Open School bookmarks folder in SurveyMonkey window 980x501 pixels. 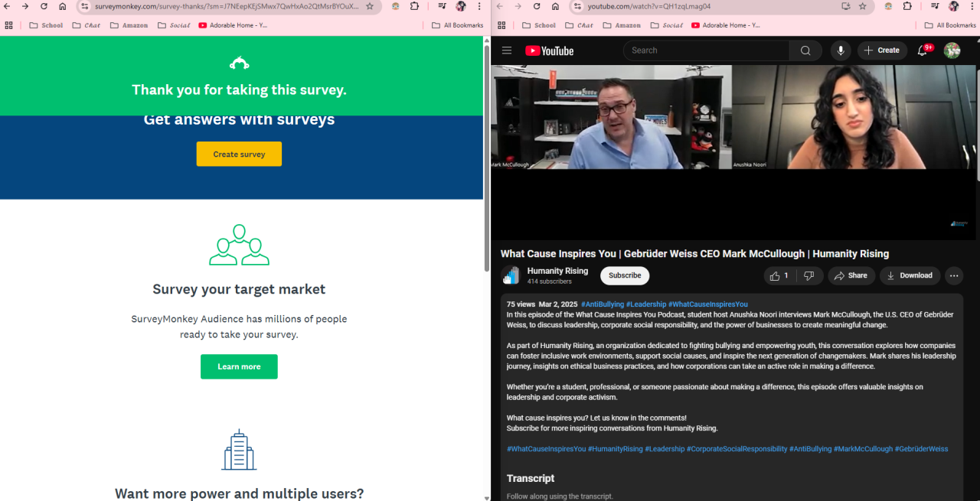pyautogui.click(x=46, y=25)
